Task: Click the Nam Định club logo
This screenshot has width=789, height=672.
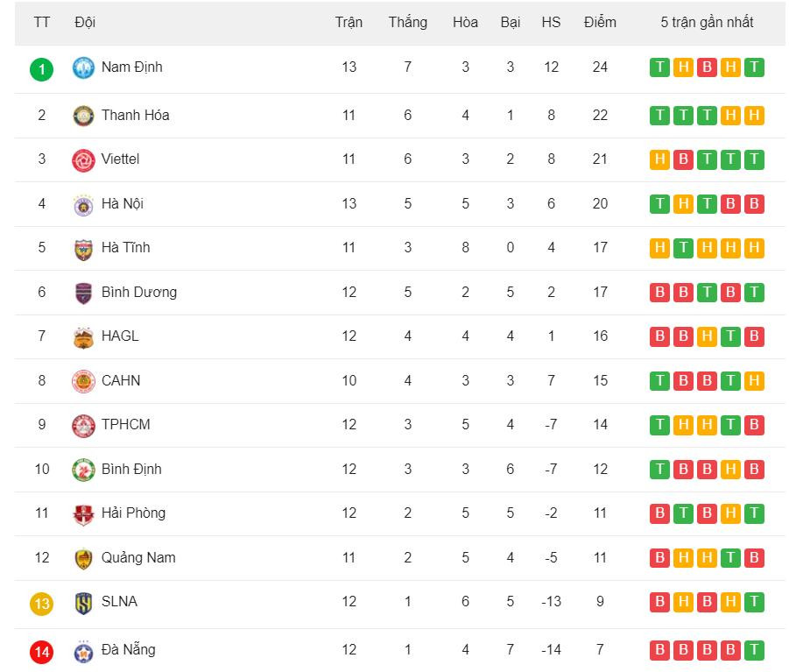Action: tap(83, 67)
